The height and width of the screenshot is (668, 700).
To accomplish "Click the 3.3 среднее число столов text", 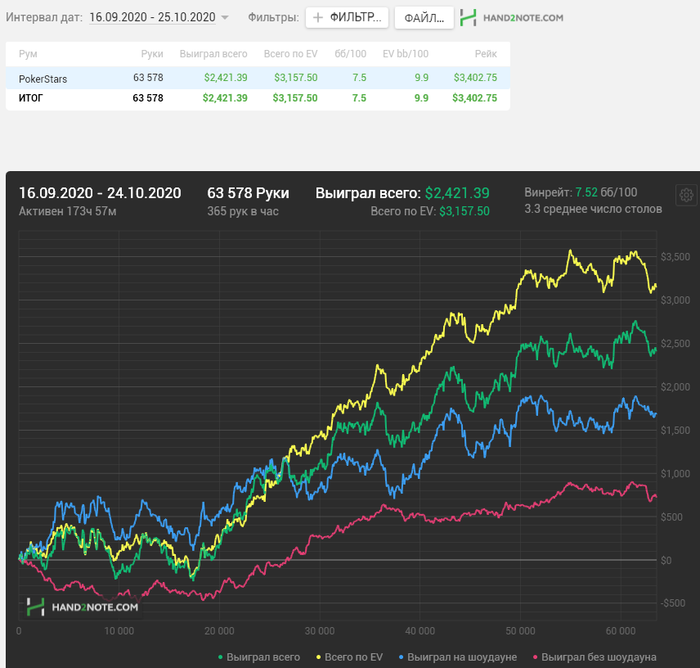I will tap(593, 209).
